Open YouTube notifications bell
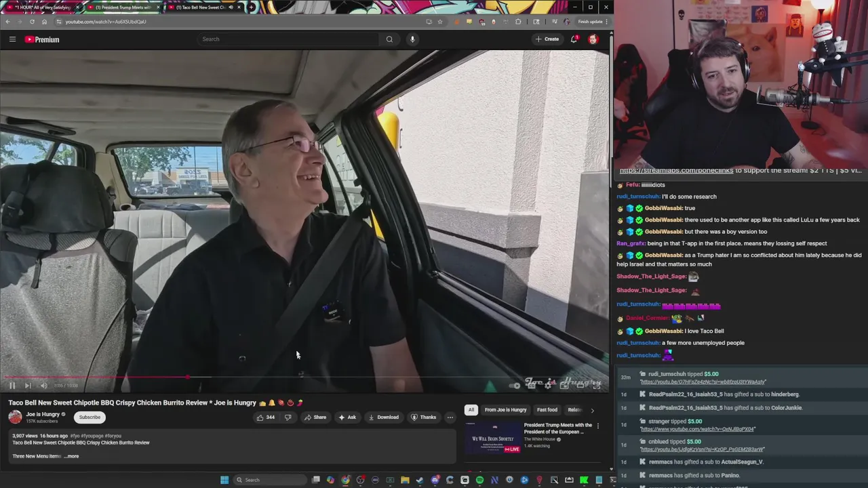This screenshot has height=488, width=868. pyautogui.click(x=574, y=39)
